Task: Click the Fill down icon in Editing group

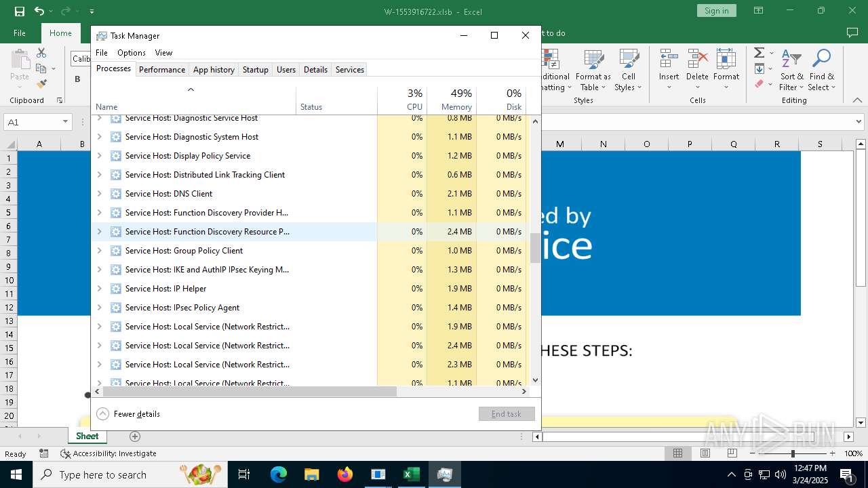Action: [759, 68]
